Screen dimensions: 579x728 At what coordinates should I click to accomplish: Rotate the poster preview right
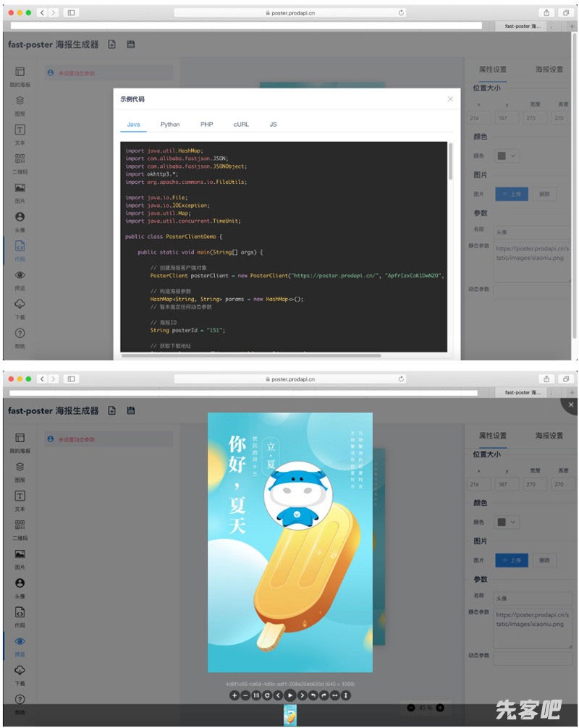pos(324,695)
